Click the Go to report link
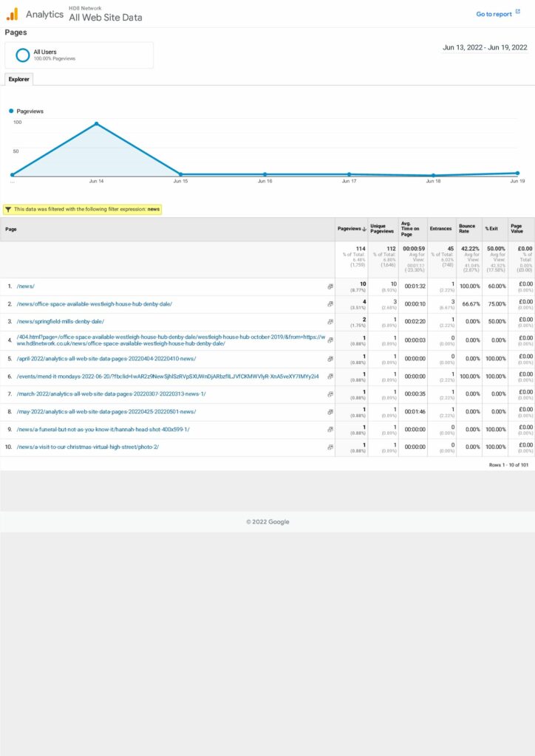Screen dimensions: 535x756 494,14
